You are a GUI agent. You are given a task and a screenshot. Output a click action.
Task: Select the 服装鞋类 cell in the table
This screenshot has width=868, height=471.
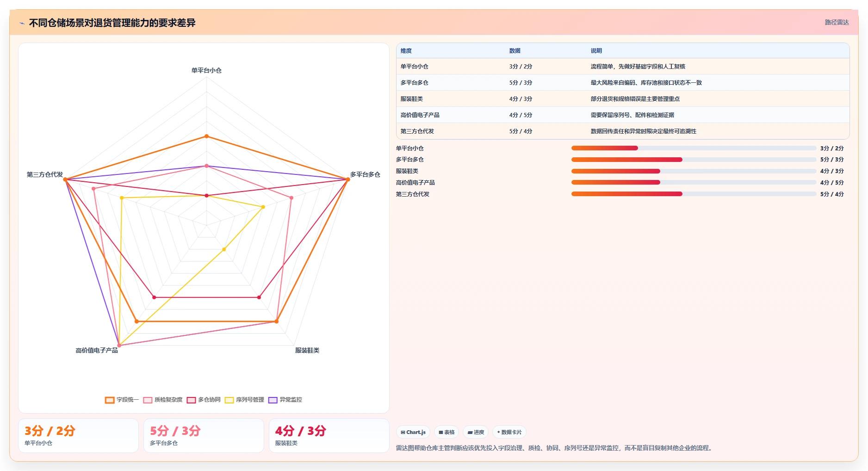(x=412, y=99)
